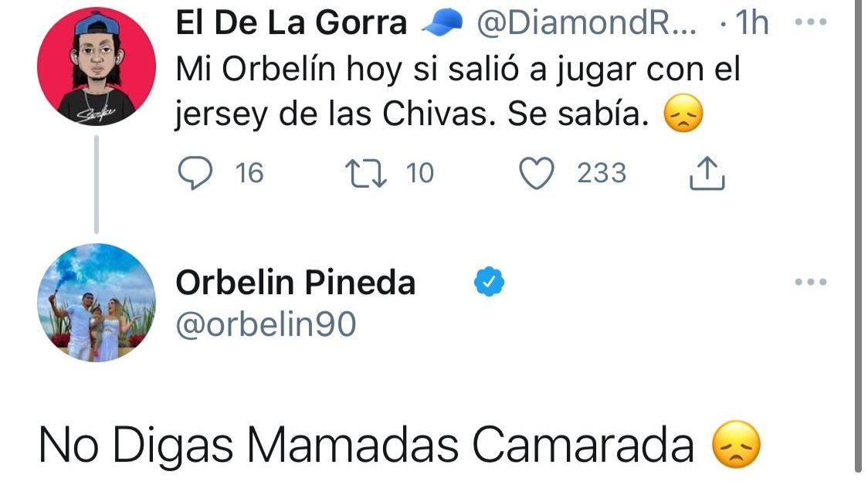
Task: Click the vertical scrollbar on the right edge
Action: coord(858,232)
